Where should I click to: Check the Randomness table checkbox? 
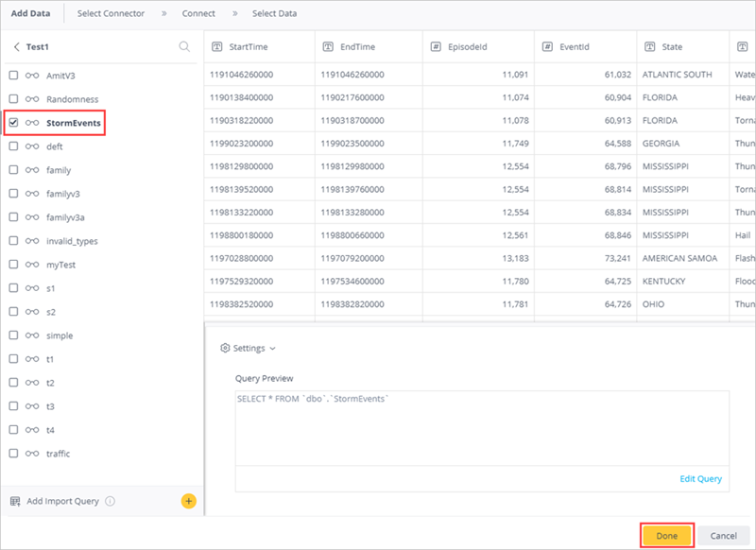coord(13,99)
